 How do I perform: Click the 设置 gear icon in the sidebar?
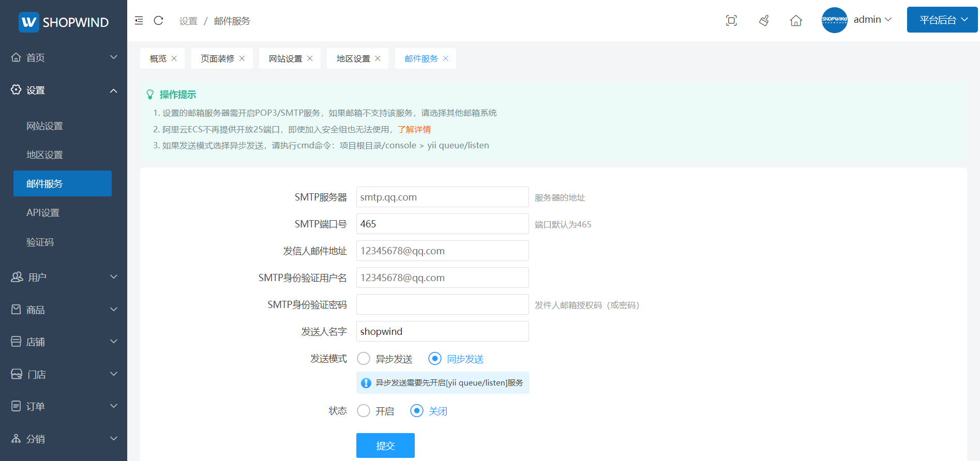pyautogui.click(x=16, y=90)
